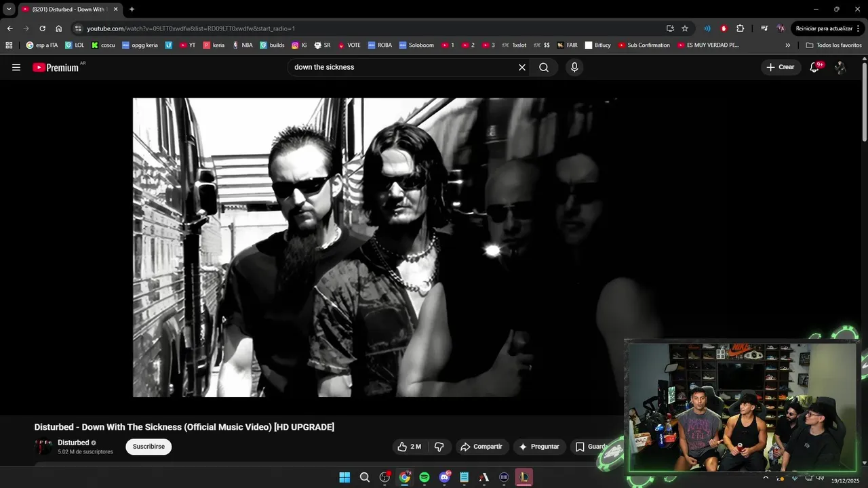Open the Crear button
Screen dimensions: 868x488
point(781,67)
